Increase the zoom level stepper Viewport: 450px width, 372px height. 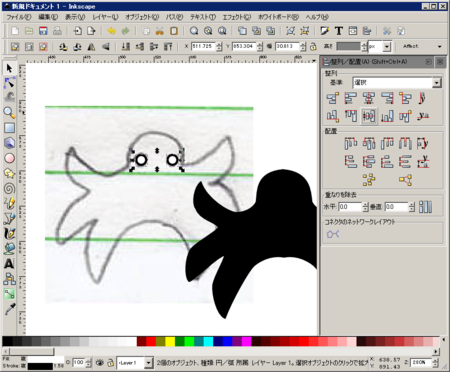(435, 360)
